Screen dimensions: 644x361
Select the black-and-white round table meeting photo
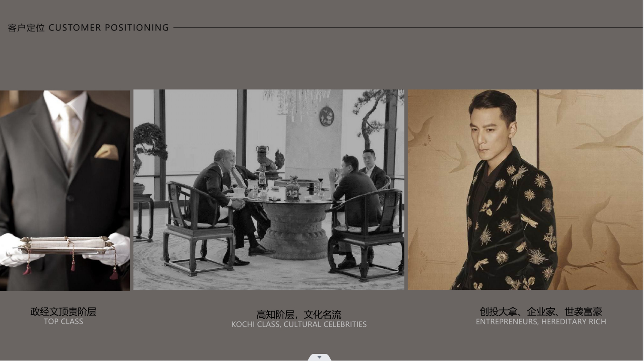tap(269, 190)
